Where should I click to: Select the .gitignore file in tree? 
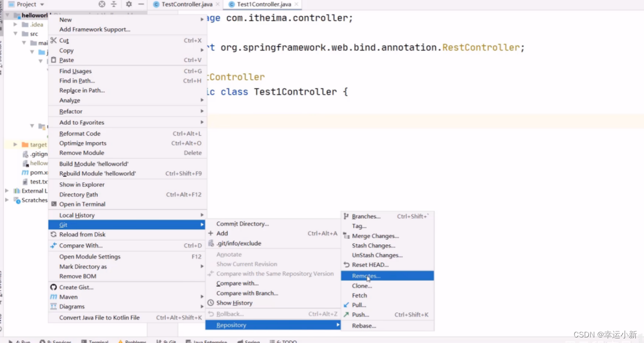36,154
